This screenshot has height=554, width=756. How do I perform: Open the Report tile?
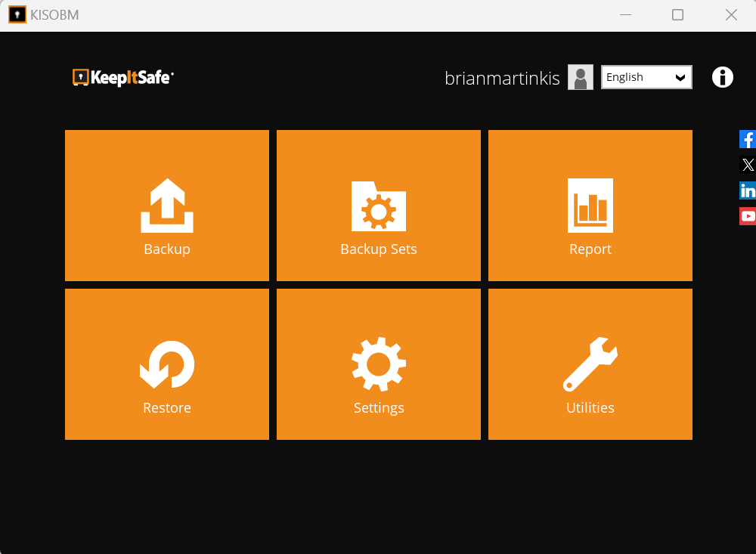[x=590, y=206]
